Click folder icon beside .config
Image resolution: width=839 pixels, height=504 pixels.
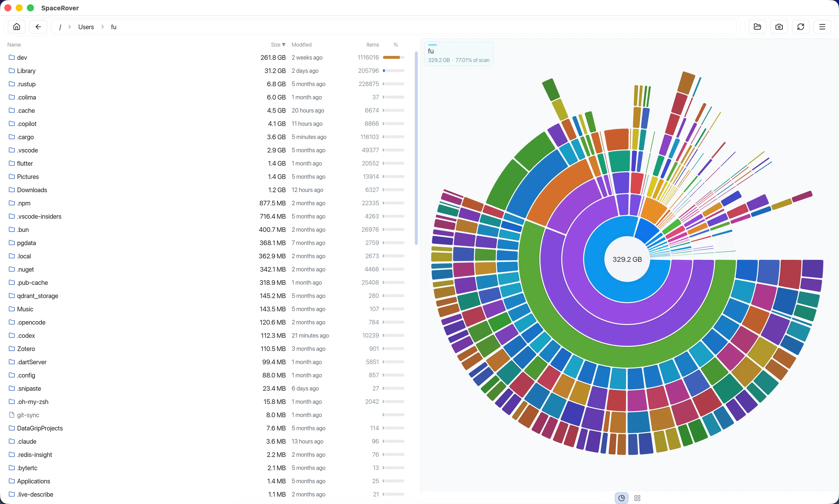click(12, 375)
